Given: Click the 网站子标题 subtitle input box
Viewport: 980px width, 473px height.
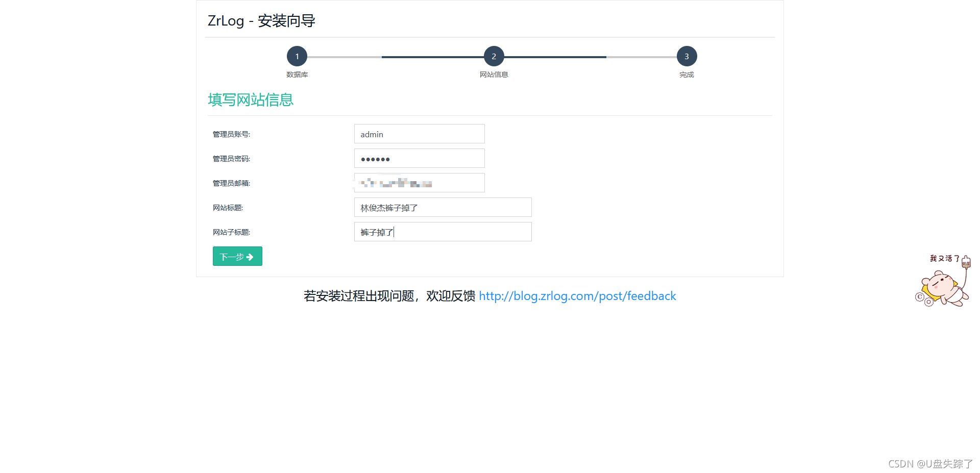Looking at the screenshot, I should tap(442, 232).
